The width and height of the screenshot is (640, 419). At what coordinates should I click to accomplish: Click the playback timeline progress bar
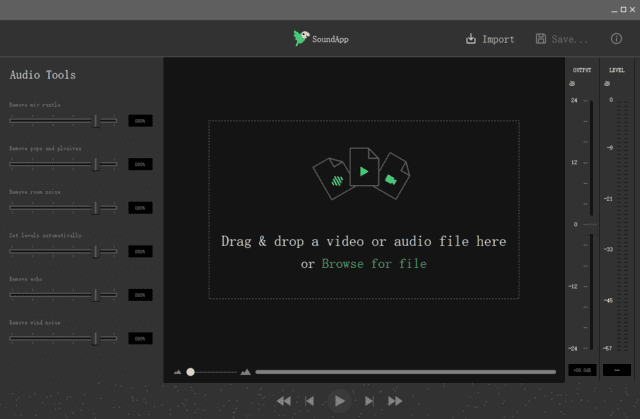click(405, 372)
